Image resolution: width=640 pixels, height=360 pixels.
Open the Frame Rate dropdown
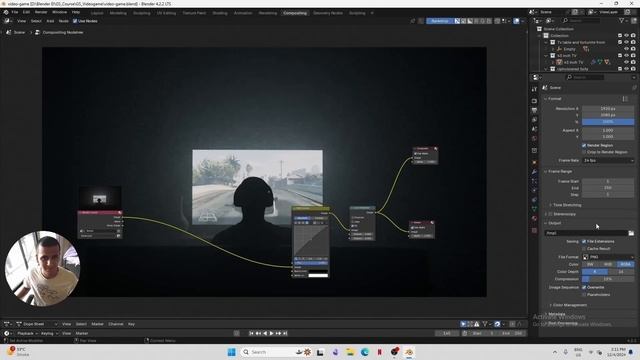(x=608, y=161)
